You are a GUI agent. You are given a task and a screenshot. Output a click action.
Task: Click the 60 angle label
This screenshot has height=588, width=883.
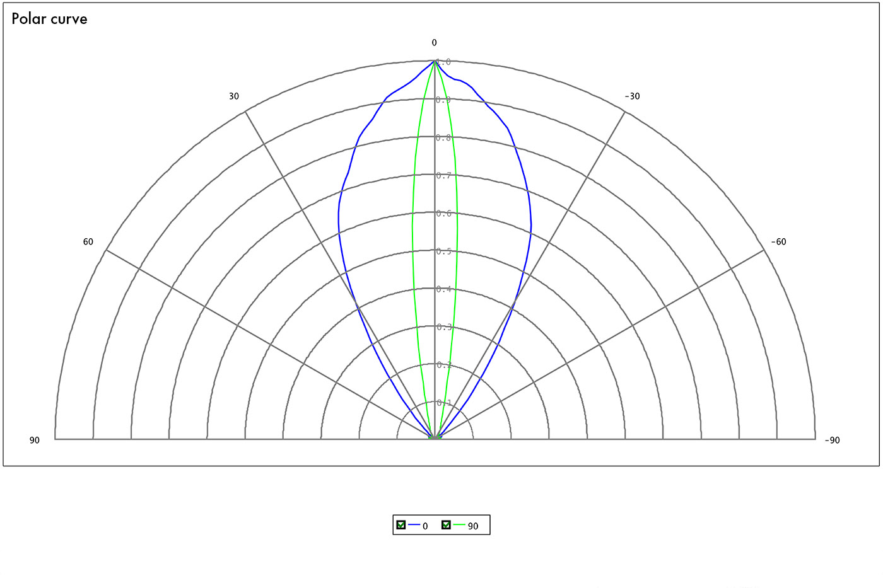coord(88,242)
